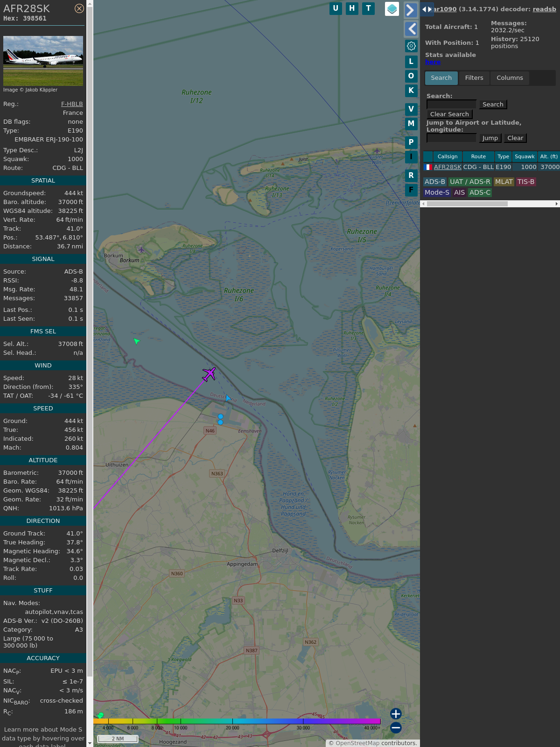This screenshot has height=747, width=560.
Task: Click the T map toggle button
Action: (x=369, y=8)
